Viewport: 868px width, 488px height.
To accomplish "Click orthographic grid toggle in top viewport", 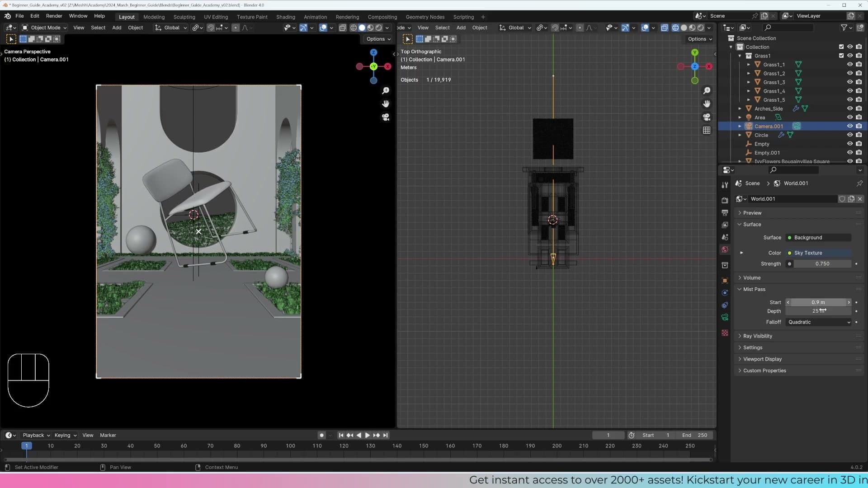I will (707, 130).
